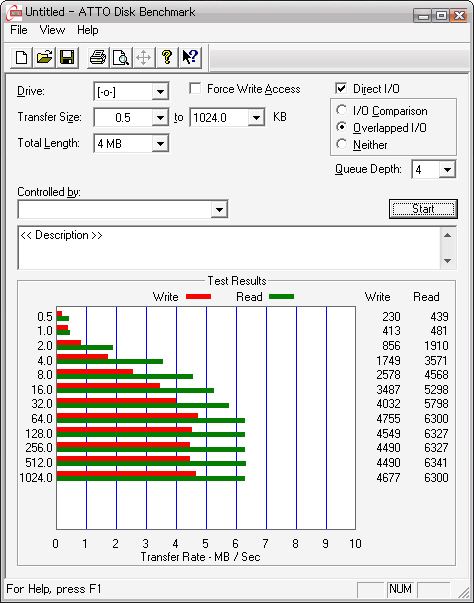Minimize the ATTO Disk Benchmark window
This screenshot has width=474, height=603.
[424, 15]
